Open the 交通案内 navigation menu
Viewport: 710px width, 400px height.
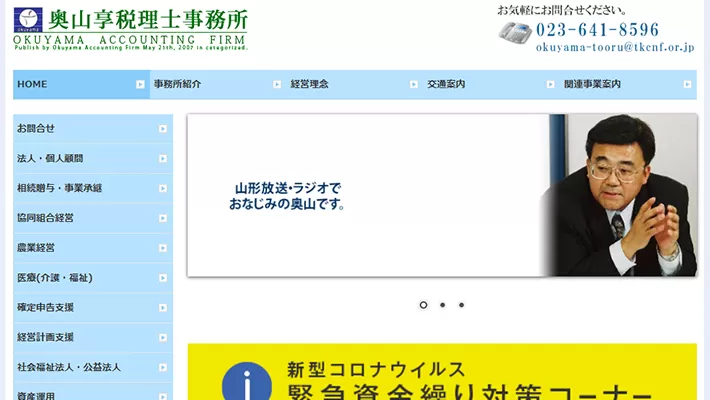click(446, 85)
